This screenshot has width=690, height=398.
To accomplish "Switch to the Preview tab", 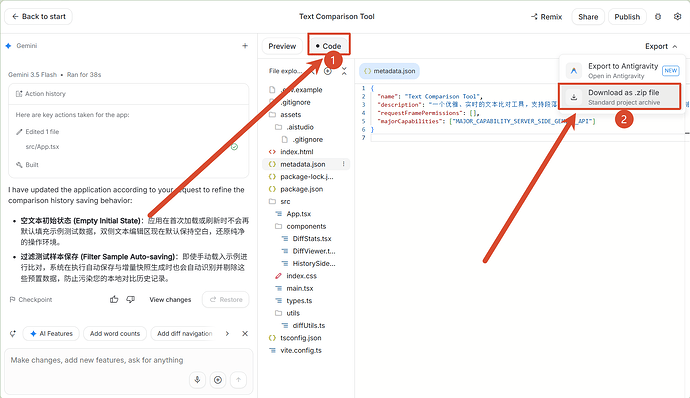I will click(x=282, y=46).
